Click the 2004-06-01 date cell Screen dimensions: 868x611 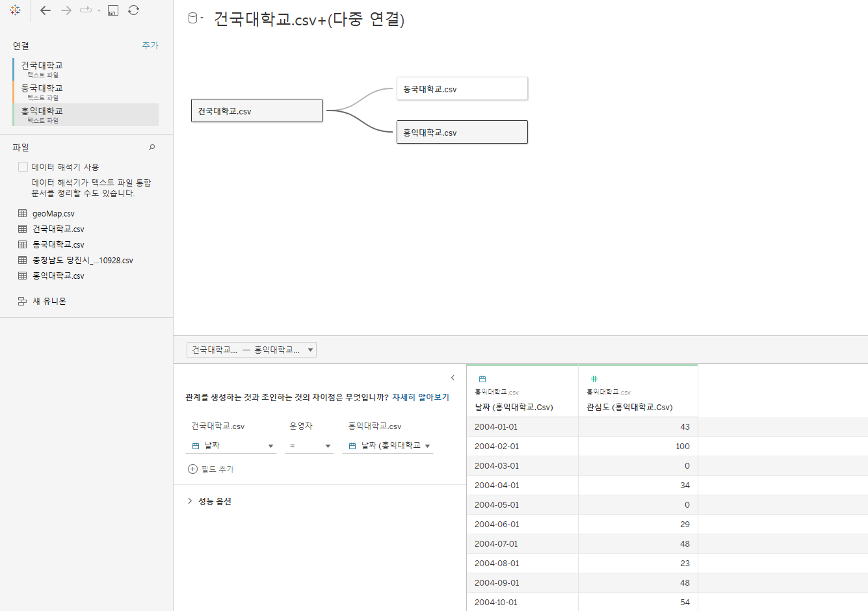click(x=522, y=525)
